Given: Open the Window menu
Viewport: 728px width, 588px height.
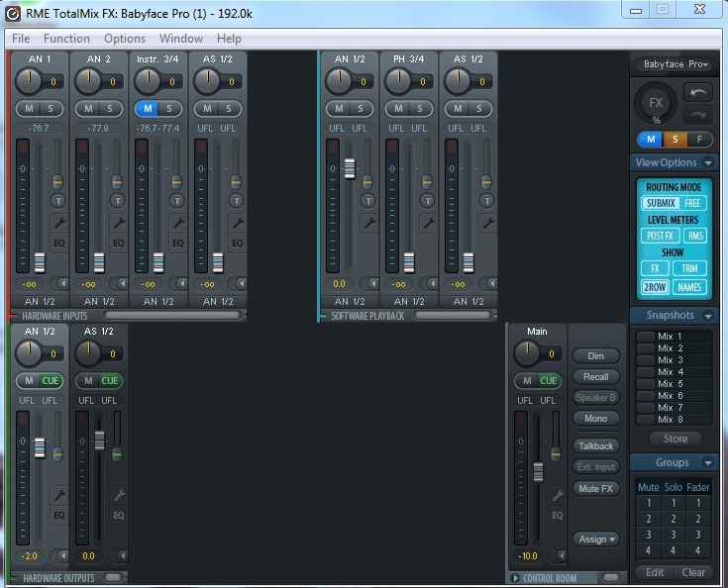Looking at the screenshot, I should pos(181,39).
